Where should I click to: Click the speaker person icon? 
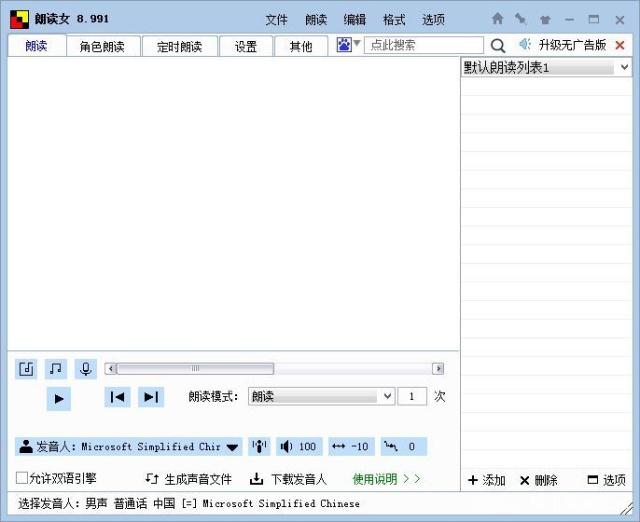[x=26, y=446]
